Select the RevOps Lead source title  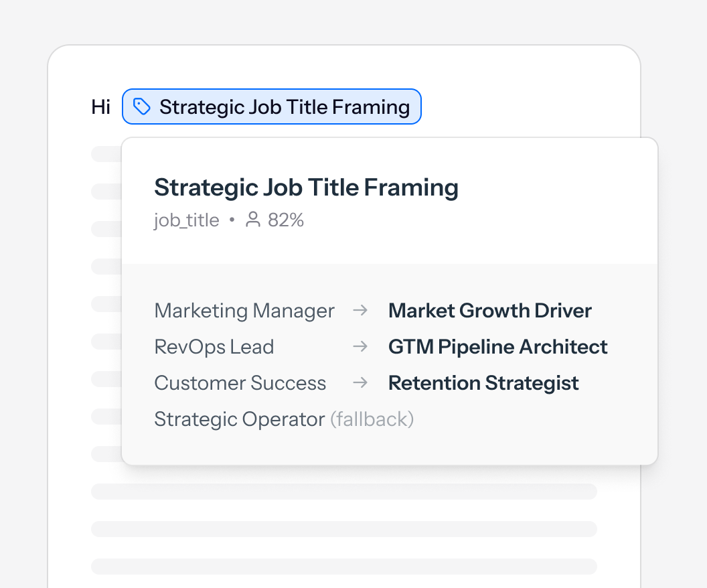(214, 347)
